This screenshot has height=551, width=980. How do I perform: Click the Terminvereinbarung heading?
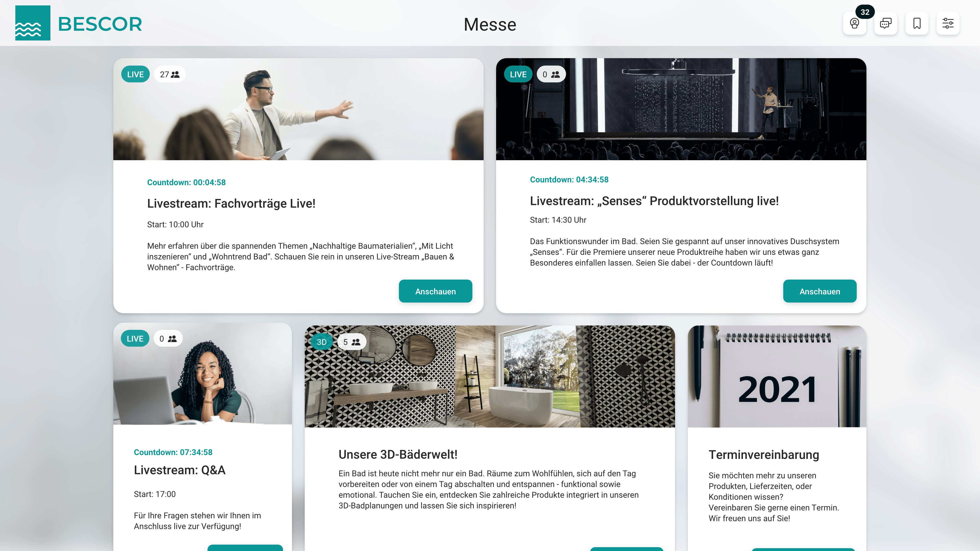pyautogui.click(x=764, y=454)
